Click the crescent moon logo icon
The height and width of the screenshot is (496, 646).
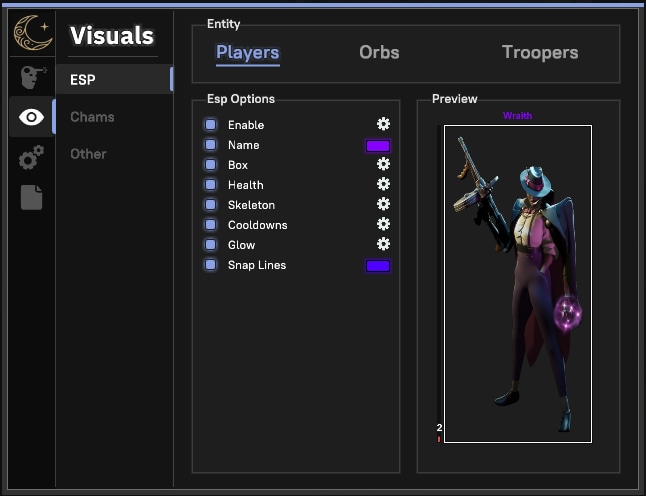tap(31, 34)
